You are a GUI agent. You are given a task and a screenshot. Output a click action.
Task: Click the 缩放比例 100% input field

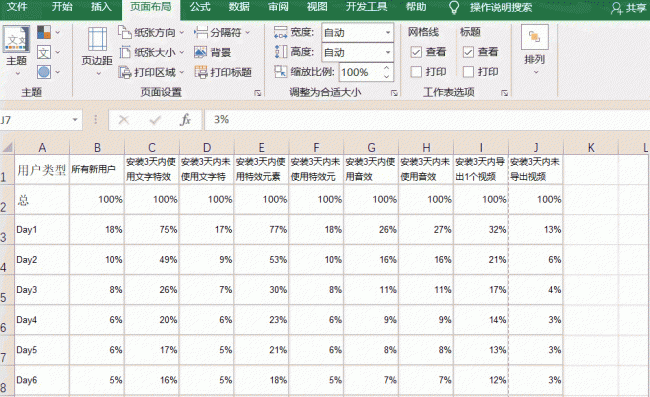(360, 72)
